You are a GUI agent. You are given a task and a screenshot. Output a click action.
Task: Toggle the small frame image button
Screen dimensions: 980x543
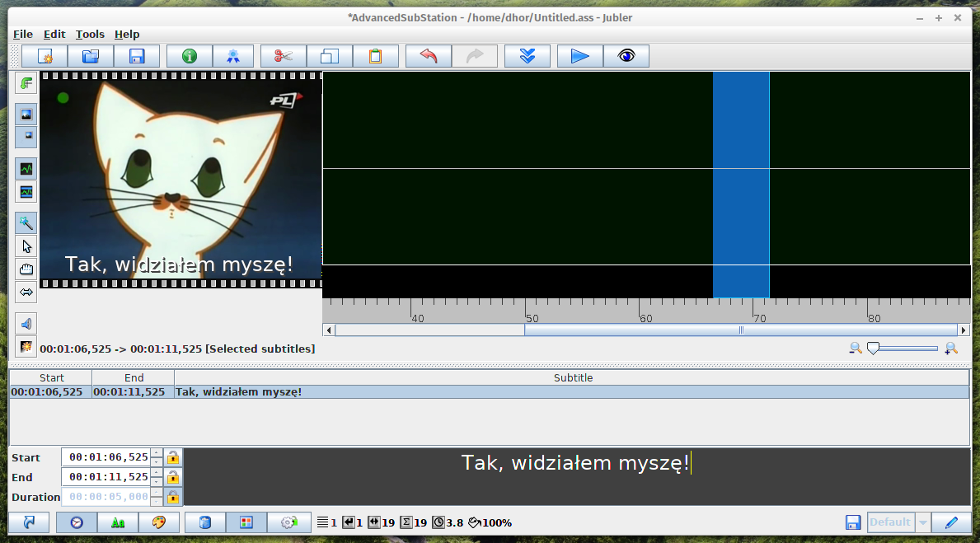(x=26, y=137)
